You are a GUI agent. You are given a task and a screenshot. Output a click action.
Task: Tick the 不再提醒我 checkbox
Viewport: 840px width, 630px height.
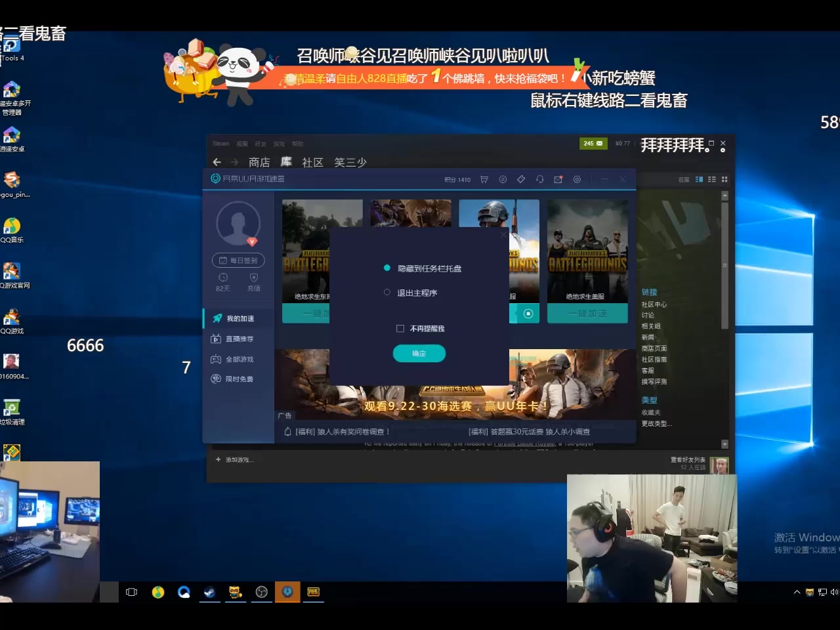(x=400, y=328)
